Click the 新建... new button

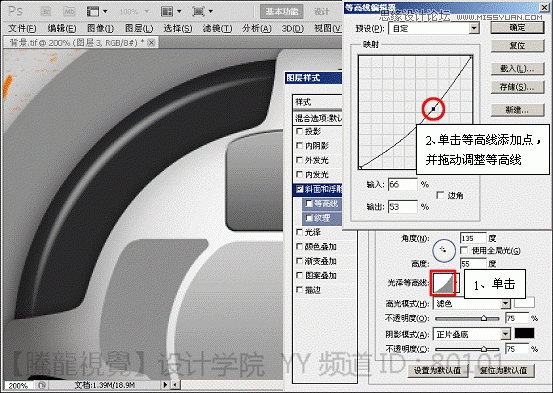[x=517, y=110]
